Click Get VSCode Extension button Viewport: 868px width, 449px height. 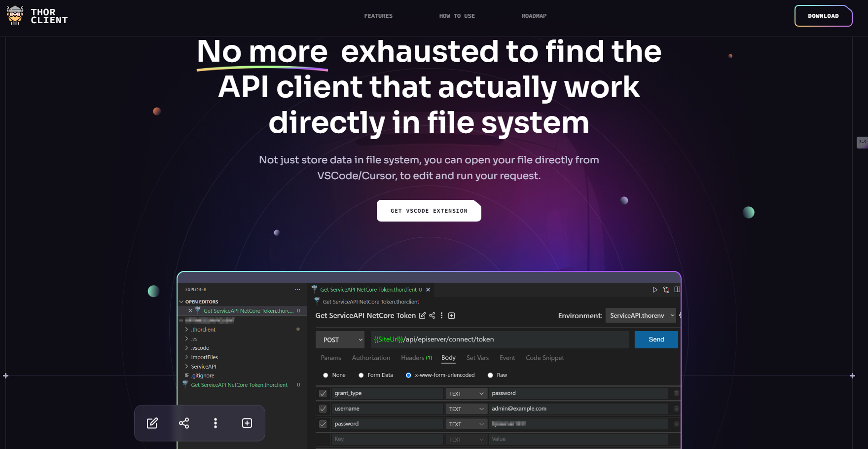(429, 211)
